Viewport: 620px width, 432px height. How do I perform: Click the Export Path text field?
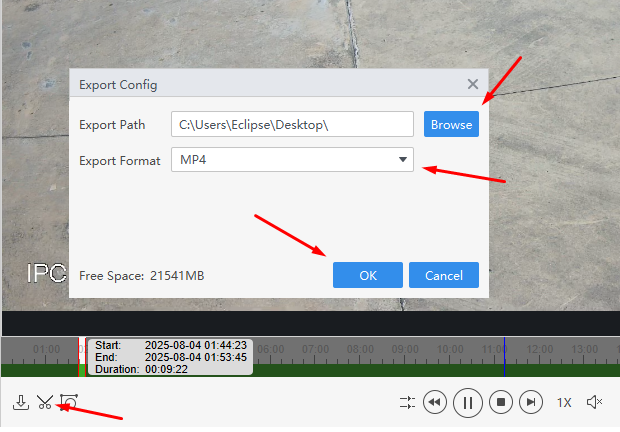coord(292,124)
